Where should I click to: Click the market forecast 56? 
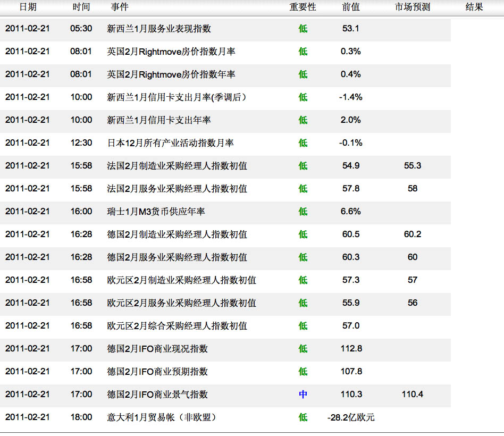coord(413,302)
